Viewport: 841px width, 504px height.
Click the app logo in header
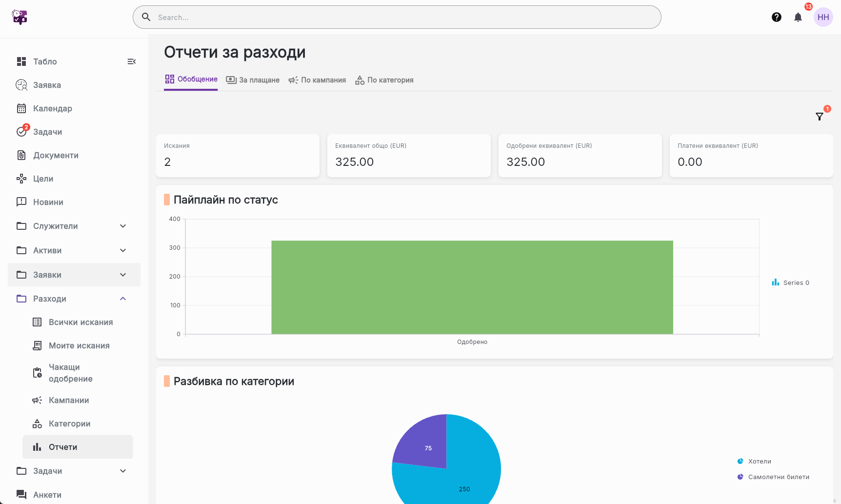coord(20,17)
